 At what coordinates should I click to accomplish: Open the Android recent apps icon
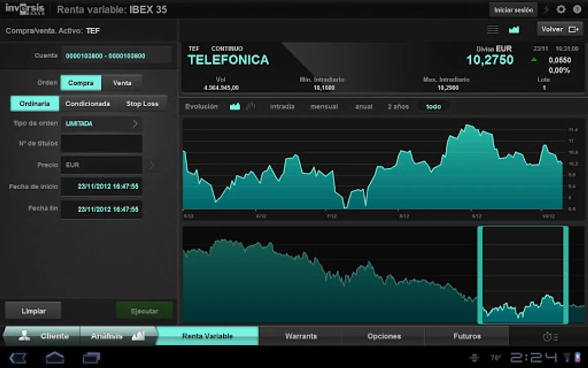(91, 358)
